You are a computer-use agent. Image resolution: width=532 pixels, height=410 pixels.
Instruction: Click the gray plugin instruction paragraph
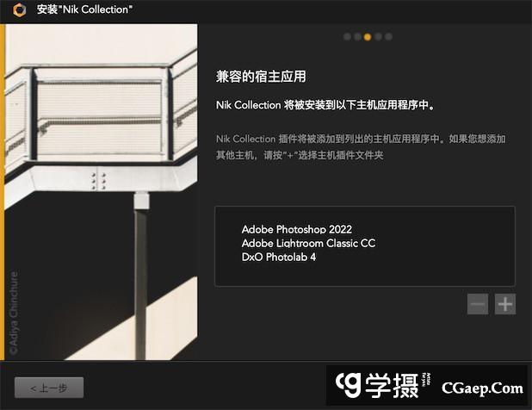(x=361, y=147)
